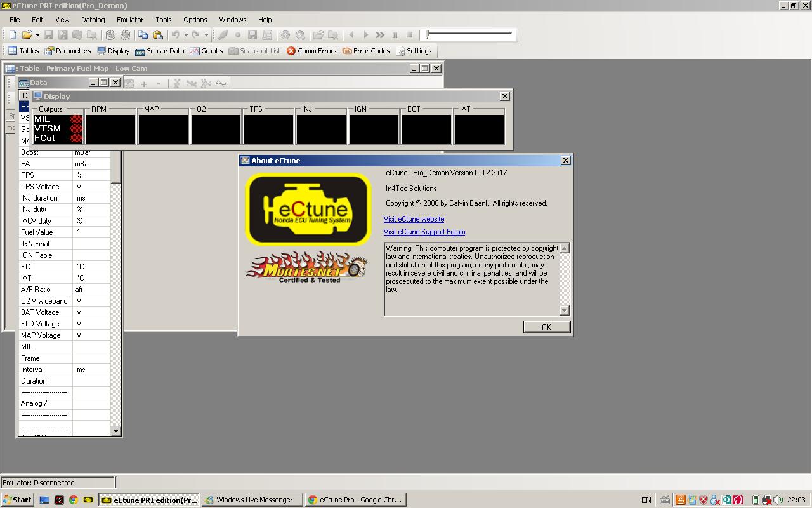Click the warning text box's down scroll arrow
Screen dimensions: 812x508
[565, 311]
